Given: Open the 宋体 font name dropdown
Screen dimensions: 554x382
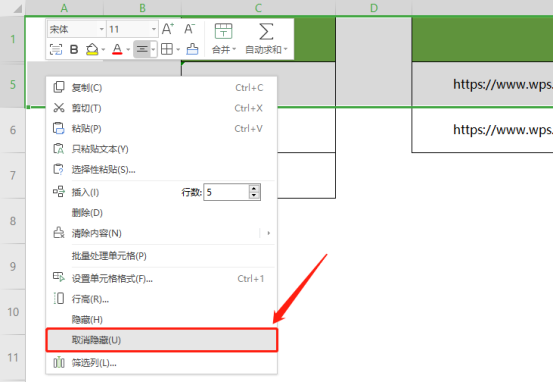Looking at the screenshot, I should pos(102,29).
